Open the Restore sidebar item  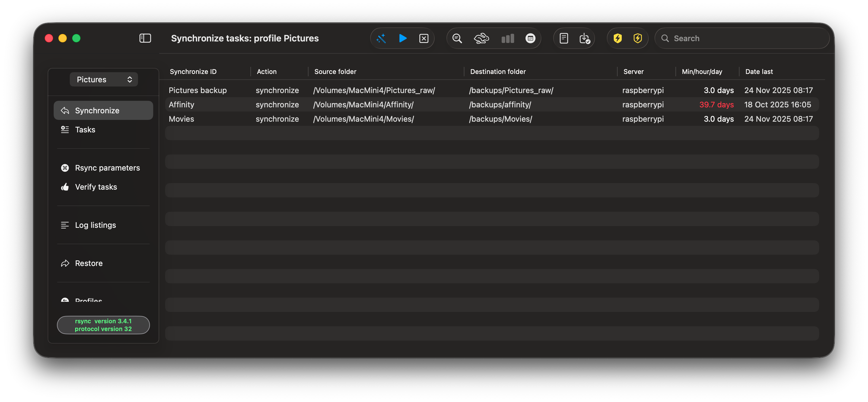click(x=89, y=263)
